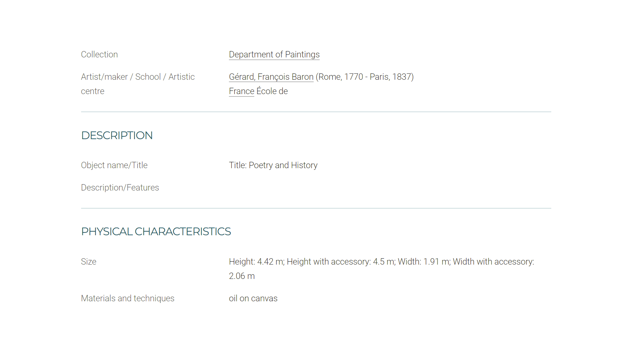Click the 2.06 m width value
Image resolution: width=617 pixels, height=364 pixels.
click(x=242, y=276)
